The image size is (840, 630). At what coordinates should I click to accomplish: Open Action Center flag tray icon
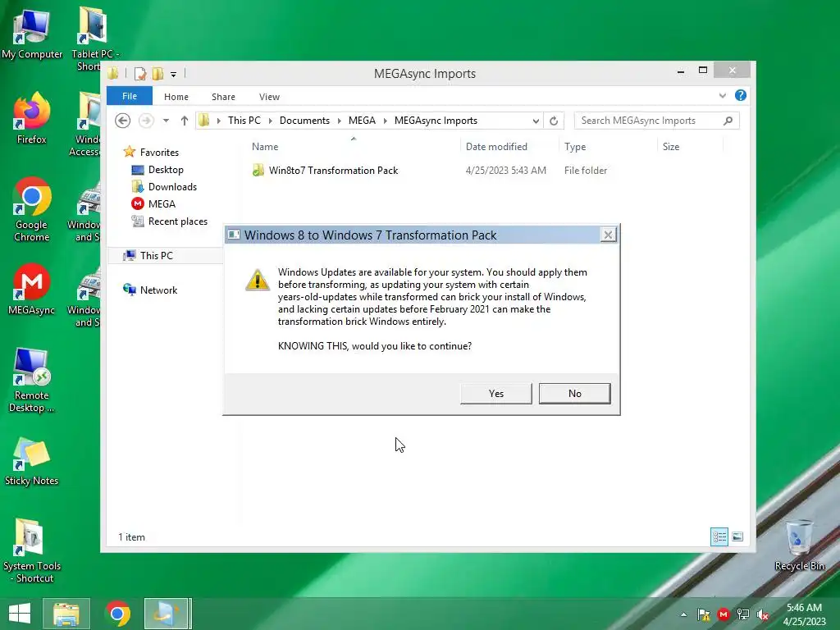tap(704, 614)
